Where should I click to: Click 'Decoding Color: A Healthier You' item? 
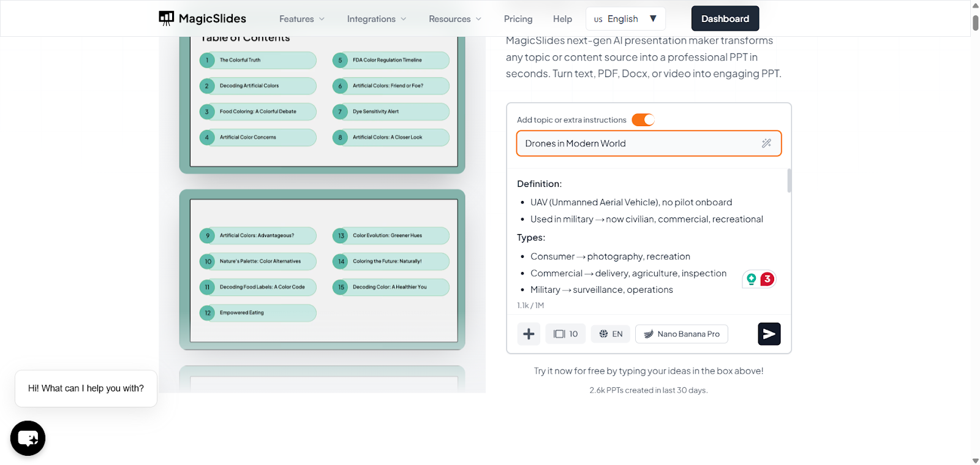pos(391,287)
